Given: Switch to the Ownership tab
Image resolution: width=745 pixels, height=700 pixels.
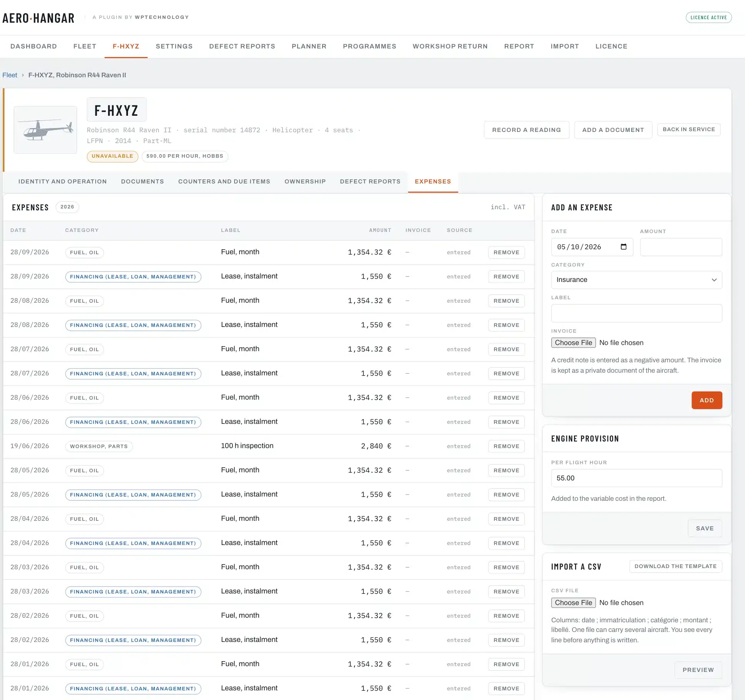Looking at the screenshot, I should tap(305, 182).
